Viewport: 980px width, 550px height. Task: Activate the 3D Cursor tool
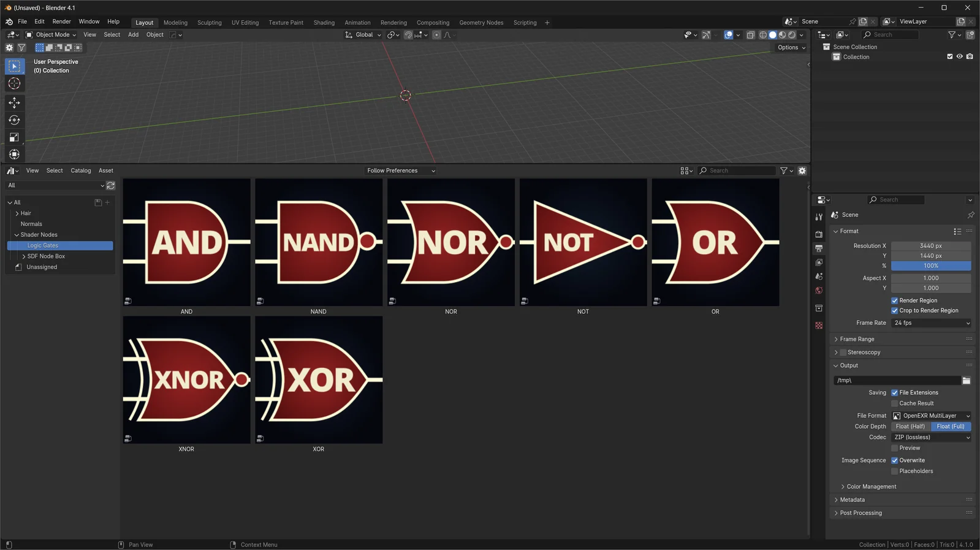[14, 83]
